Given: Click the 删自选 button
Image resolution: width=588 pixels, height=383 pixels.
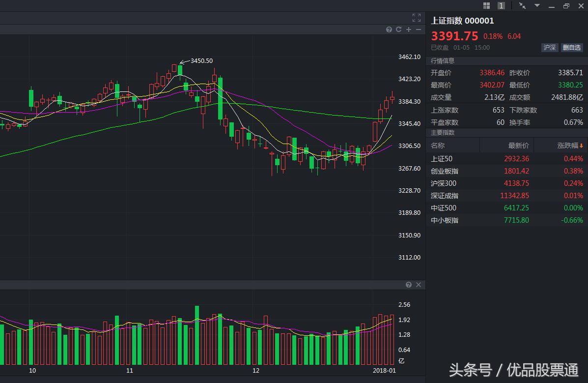Looking at the screenshot, I should pyautogui.click(x=572, y=48).
